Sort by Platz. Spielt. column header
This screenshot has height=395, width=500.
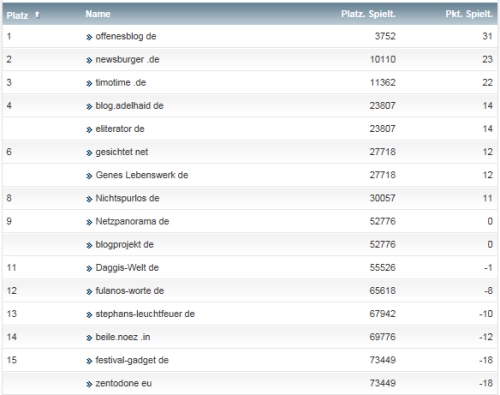pyautogui.click(x=368, y=14)
